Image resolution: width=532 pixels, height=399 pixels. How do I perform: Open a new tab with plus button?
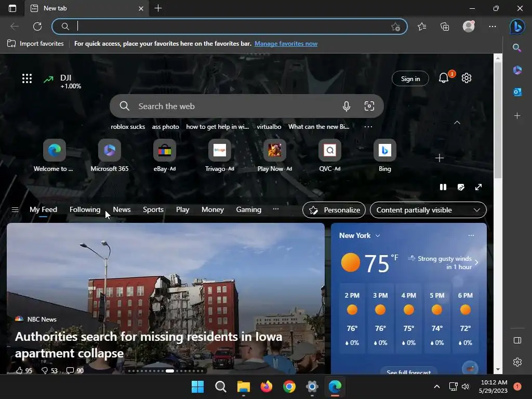158,8
